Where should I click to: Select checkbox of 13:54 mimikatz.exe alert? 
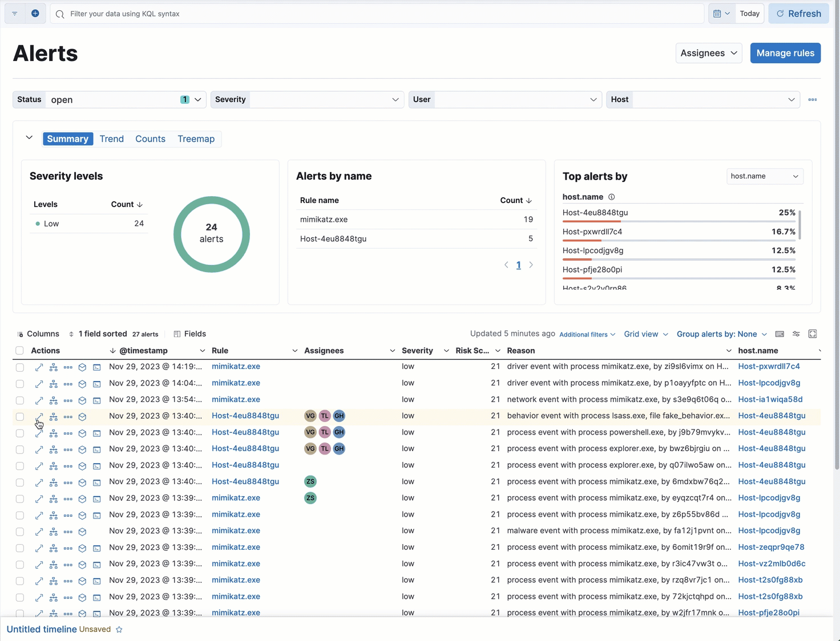pos(20,400)
